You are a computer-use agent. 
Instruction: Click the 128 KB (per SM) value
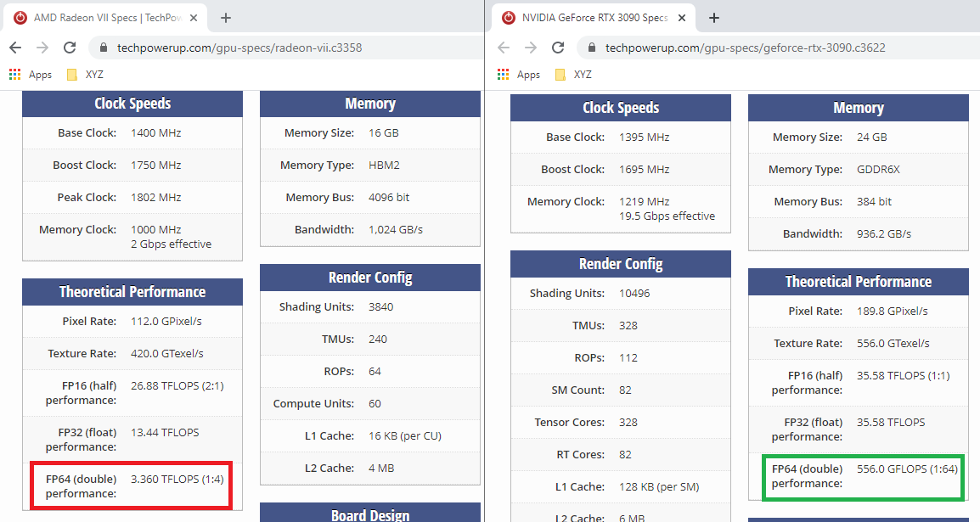coord(659,487)
